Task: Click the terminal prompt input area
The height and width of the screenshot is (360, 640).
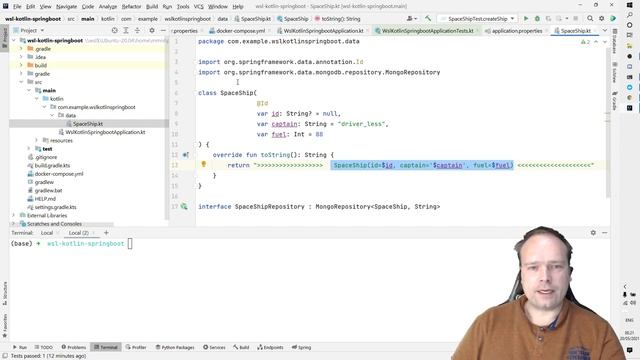Action: [x=130, y=244]
